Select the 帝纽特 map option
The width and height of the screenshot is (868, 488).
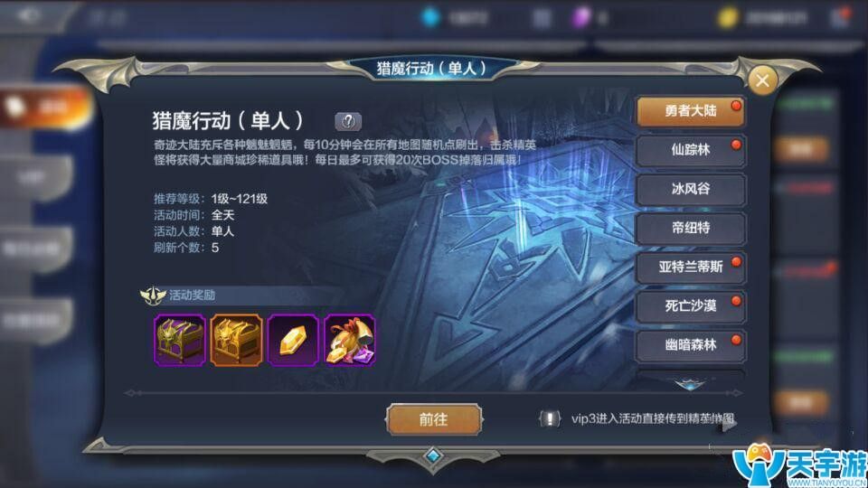[690, 228]
